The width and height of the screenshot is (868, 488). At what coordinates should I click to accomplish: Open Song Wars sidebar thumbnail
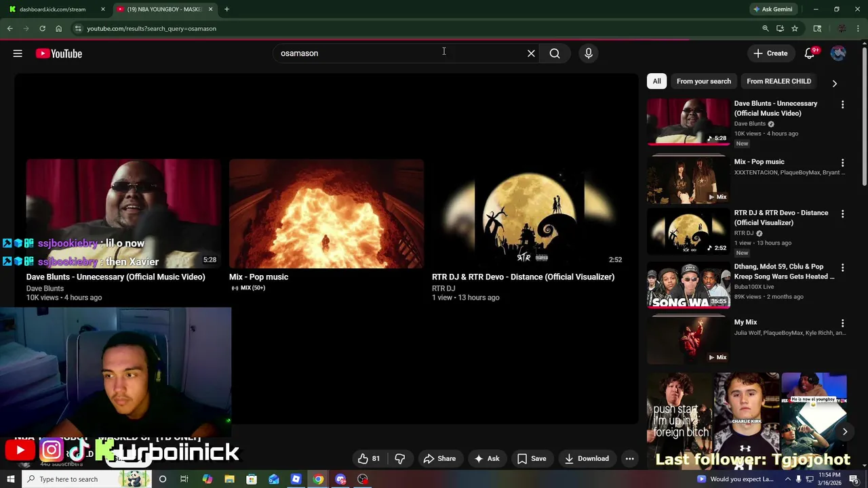pos(688,285)
